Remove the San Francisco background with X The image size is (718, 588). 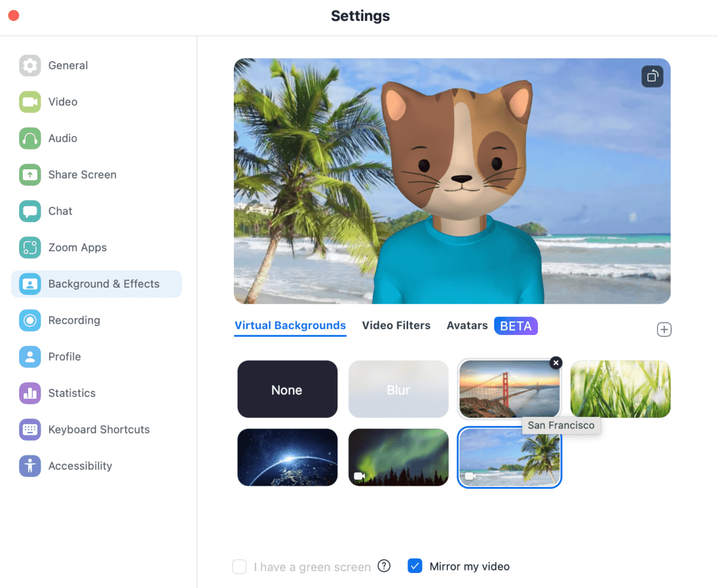click(556, 362)
